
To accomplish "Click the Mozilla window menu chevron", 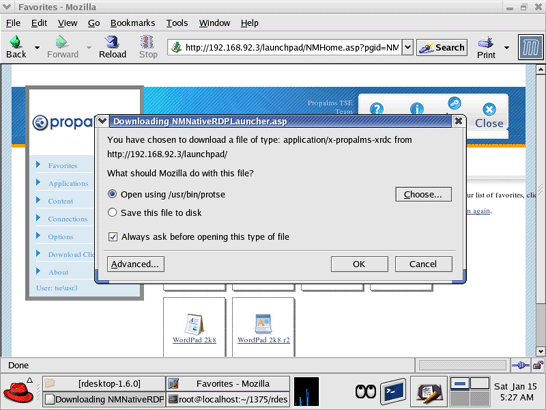I will [6, 7].
